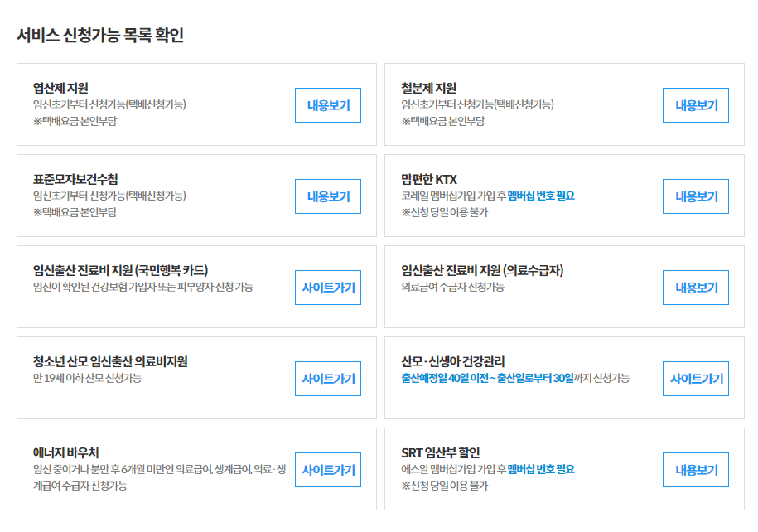Screen dimensions: 758x532
Task: Click 사이트가기 for 임신출산 진료비 지원 (국민행복 카드)
Action: pos(327,288)
